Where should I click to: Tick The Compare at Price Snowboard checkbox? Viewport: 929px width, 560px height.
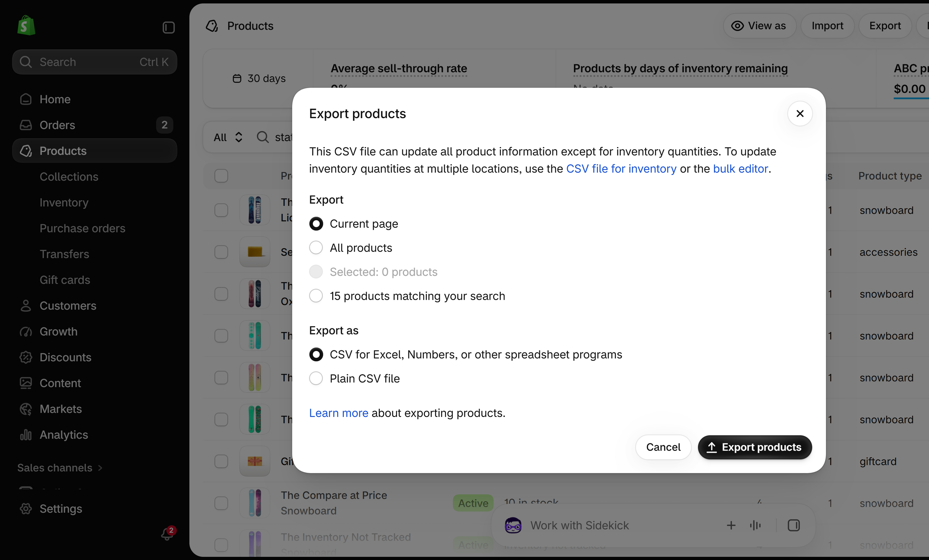[x=221, y=503]
